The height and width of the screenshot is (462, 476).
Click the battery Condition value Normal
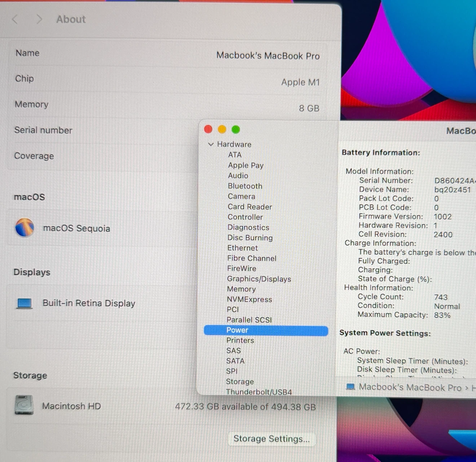tap(447, 306)
